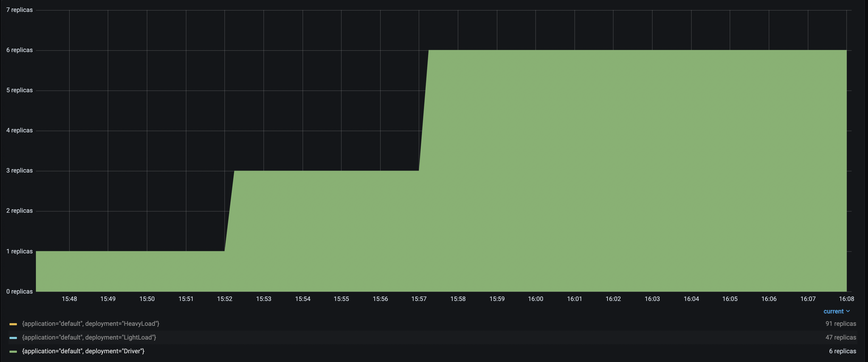Click the 91 replicas legend value
Image resolution: width=868 pixels, height=362 pixels.
pos(840,323)
